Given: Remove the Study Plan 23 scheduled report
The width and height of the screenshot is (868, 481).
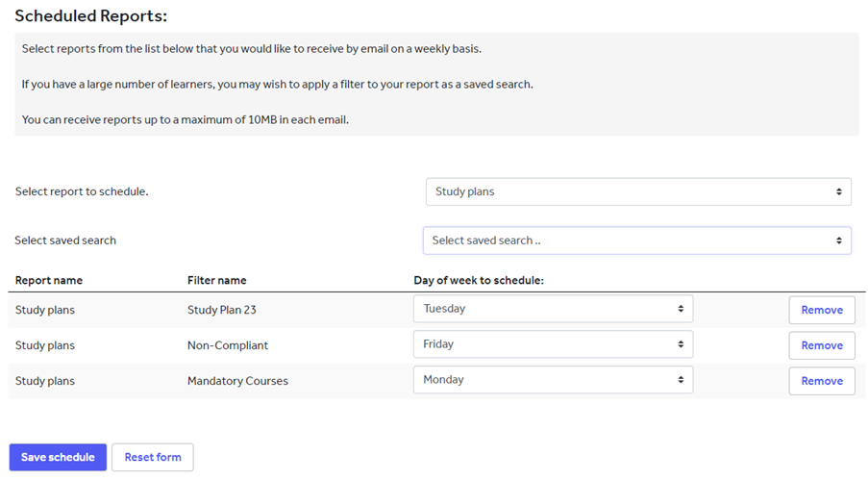Looking at the screenshot, I should coord(822,310).
